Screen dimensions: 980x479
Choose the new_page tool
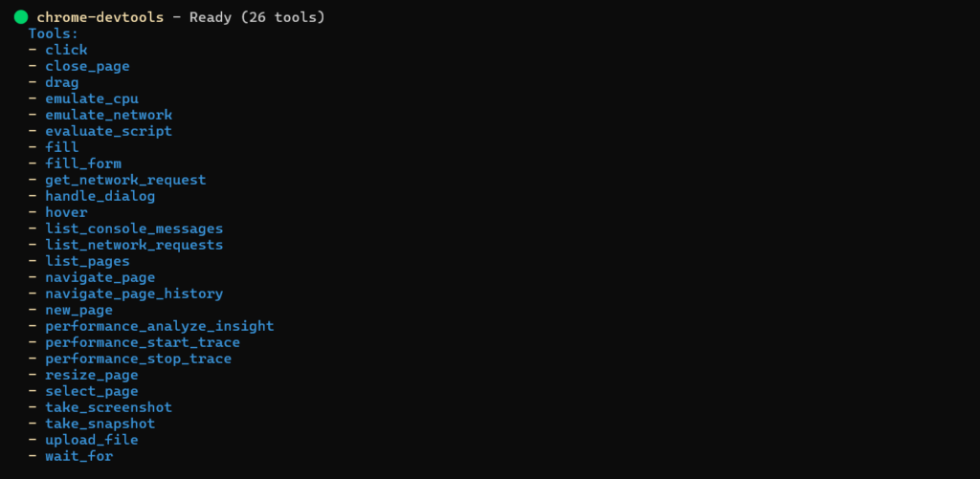coord(78,310)
